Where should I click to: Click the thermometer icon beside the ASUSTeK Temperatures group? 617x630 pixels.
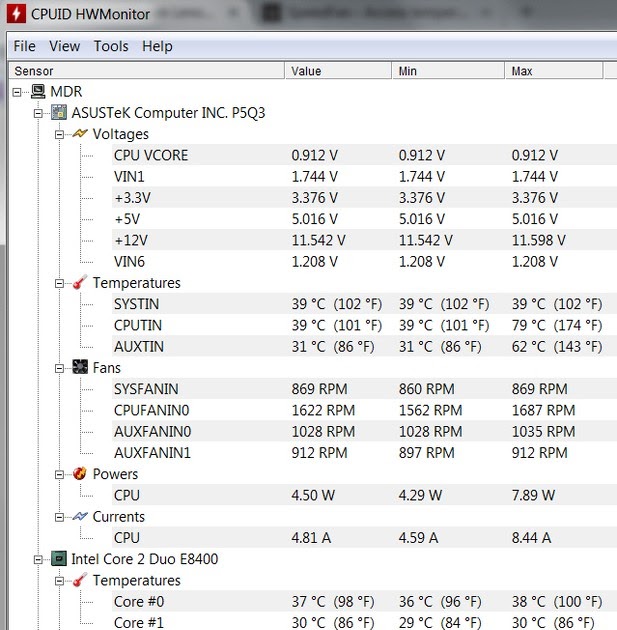80,282
